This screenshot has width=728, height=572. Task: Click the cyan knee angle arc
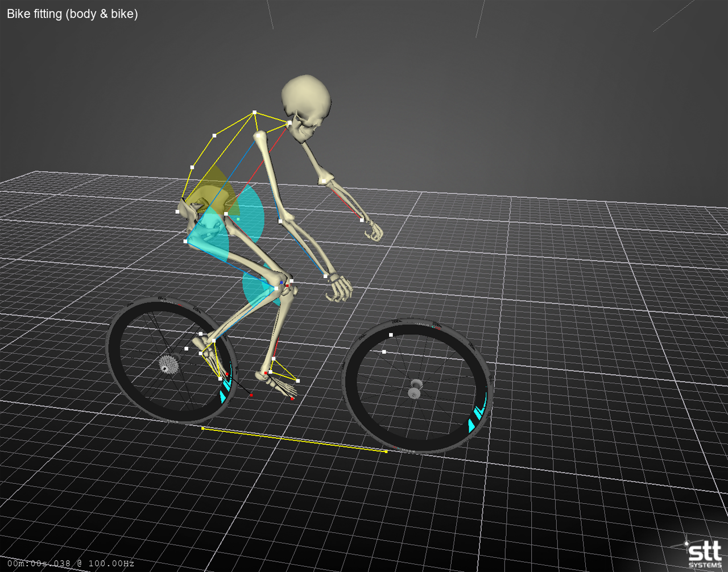pos(259,289)
